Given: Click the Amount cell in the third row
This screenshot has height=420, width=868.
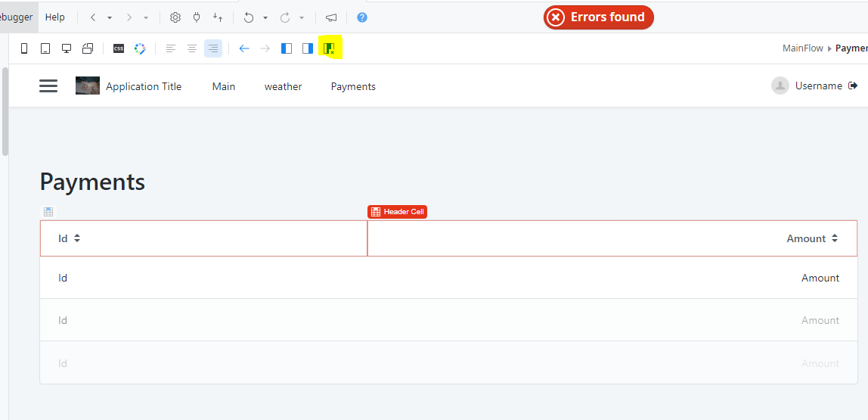Looking at the screenshot, I should [820, 363].
